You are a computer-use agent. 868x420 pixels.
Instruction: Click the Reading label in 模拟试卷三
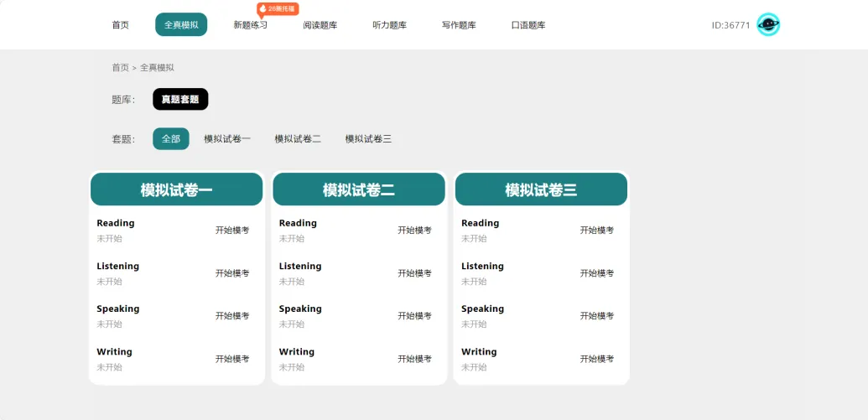pos(480,223)
